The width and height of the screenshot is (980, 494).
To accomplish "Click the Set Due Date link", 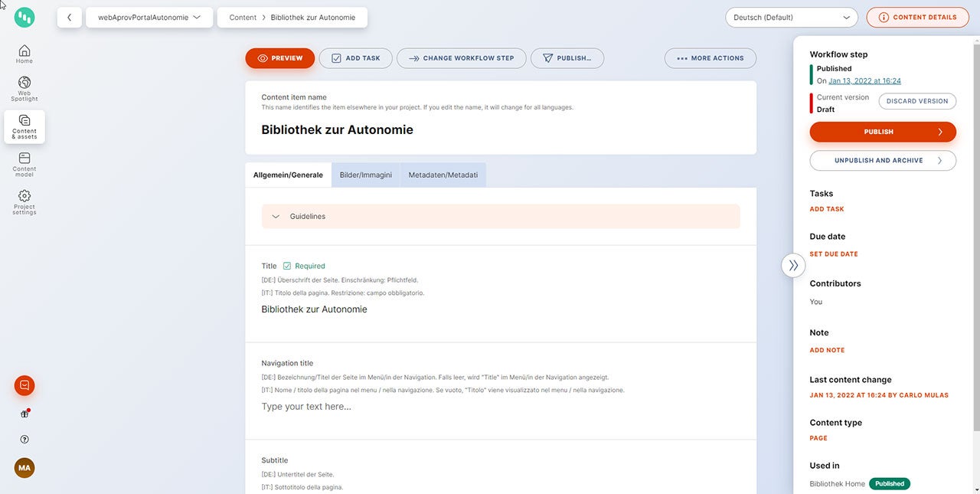I will tap(834, 254).
